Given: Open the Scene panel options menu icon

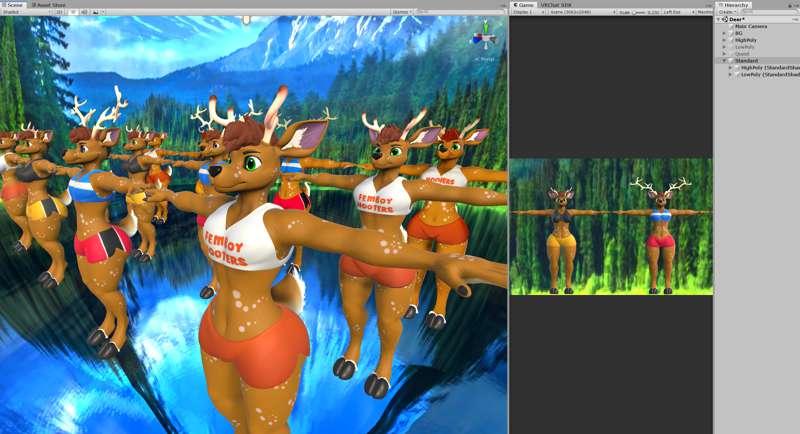Looking at the screenshot, I should pyautogui.click(x=503, y=6).
